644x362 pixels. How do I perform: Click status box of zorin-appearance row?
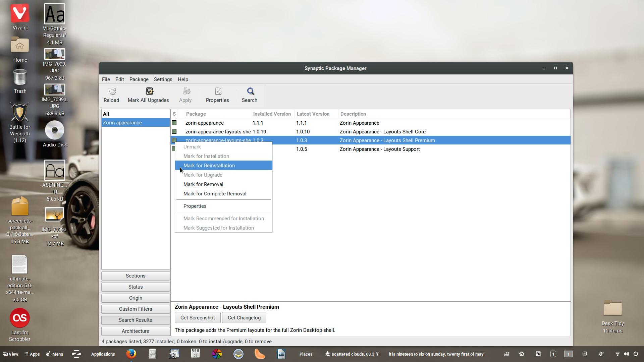[174, 123]
